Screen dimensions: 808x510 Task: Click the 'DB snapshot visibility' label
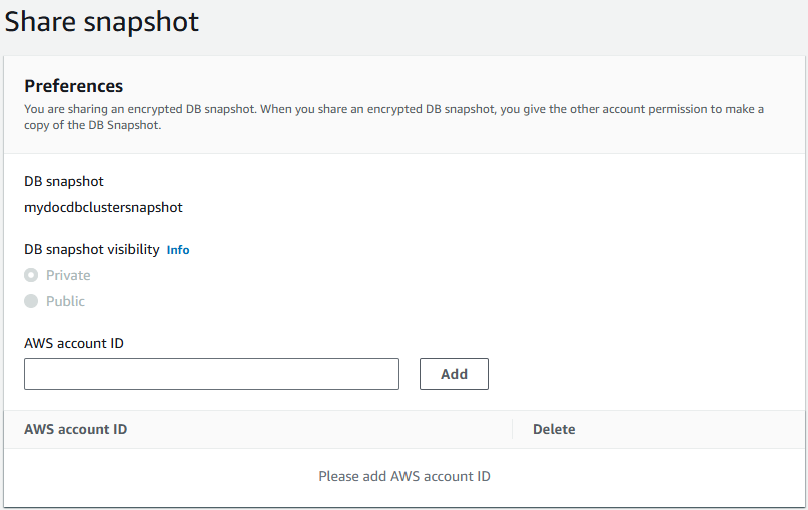92,250
